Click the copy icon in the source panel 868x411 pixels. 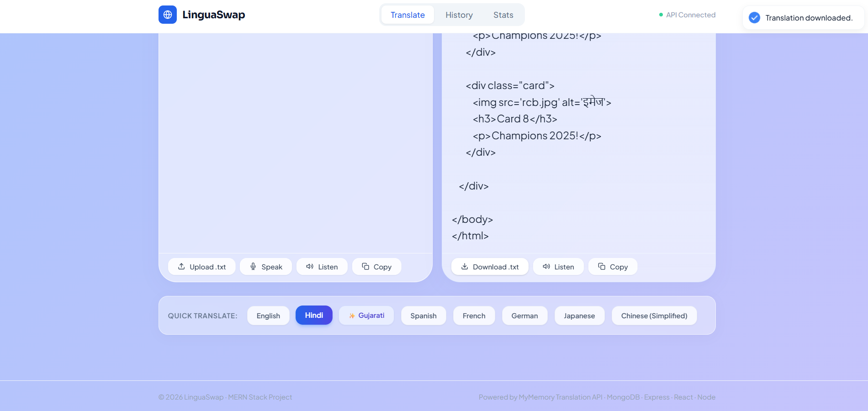tap(365, 266)
